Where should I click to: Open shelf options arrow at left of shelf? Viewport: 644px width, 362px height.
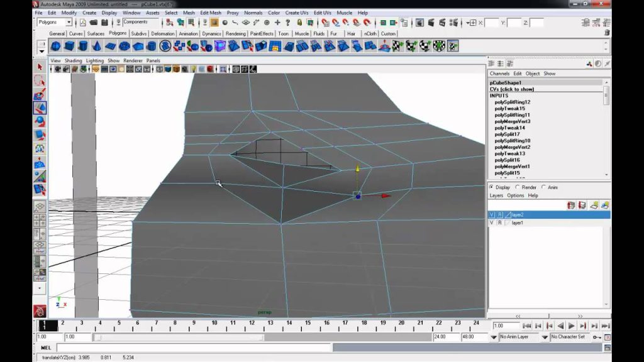pyautogui.click(x=42, y=52)
